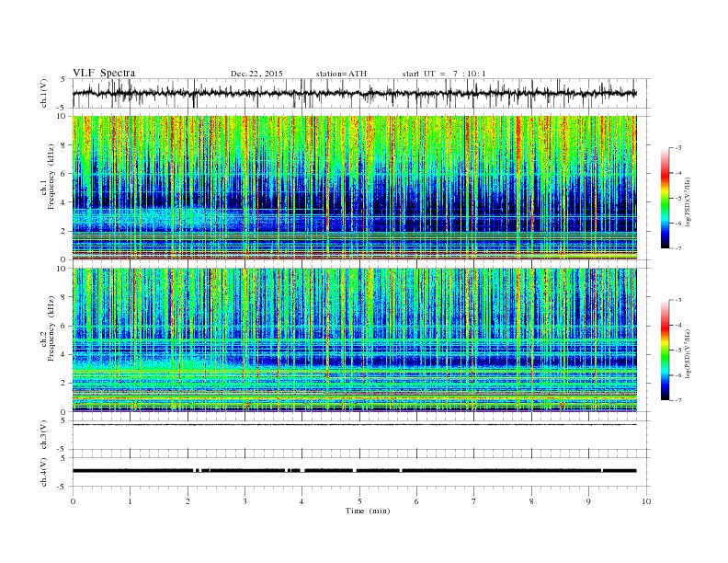728x563 pixels.
Task: Click time axis tick label "6"
Action: click(x=417, y=501)
